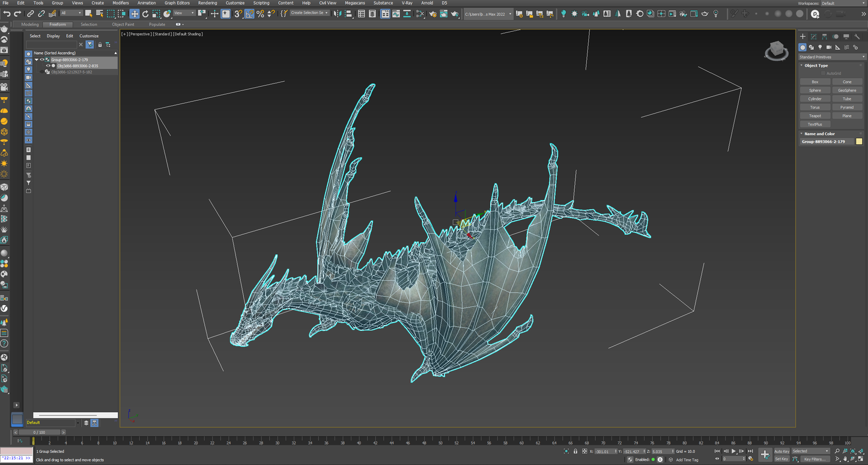The width and height of the screenshot is (868, 465).
Task: Open the Graph Editors menu
Action: click(177, 3)
